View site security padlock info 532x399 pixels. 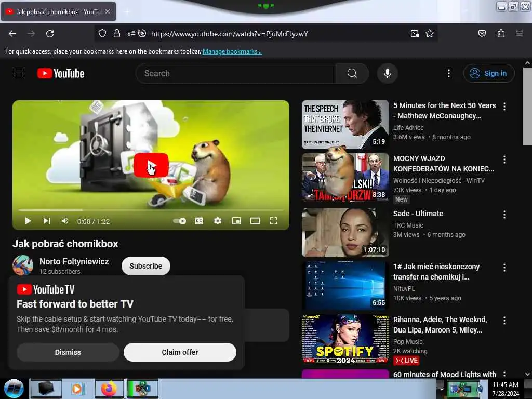117,33
